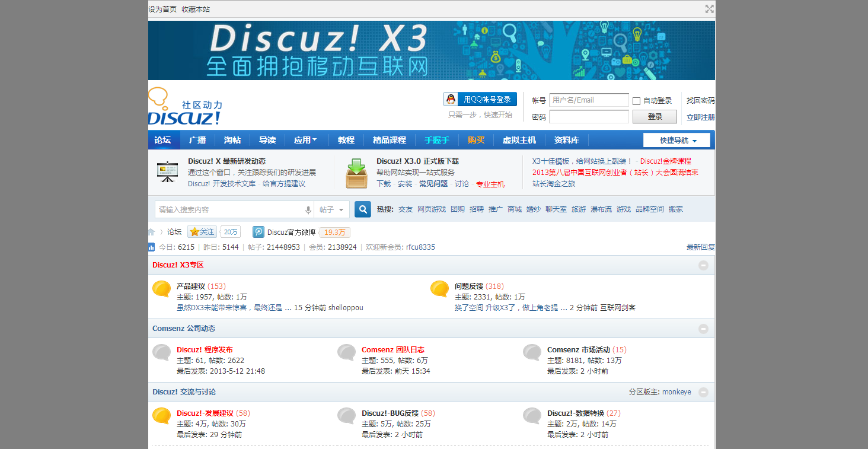Screen dimensions: 868x449
Task: Click the star 关注 follow button
Action: (x=202, y=232)
